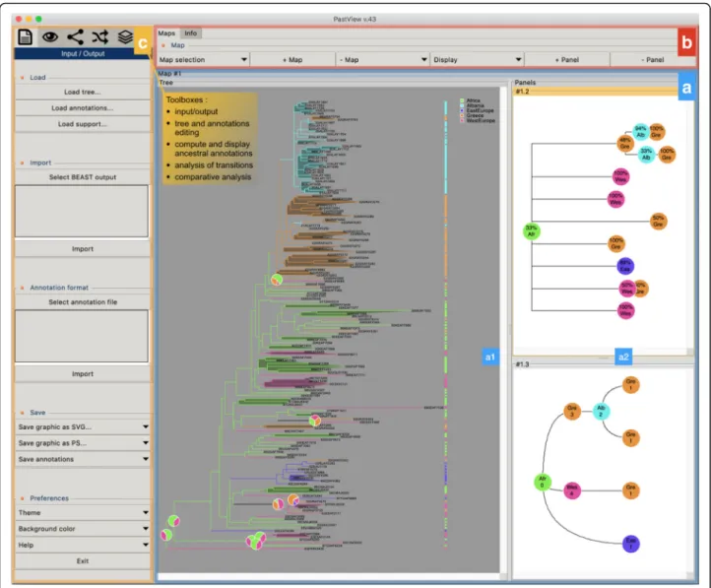Click the cyan 94% Alb node in panel #1.2
This screenshot has width=711, height=588.
point(640,132)
